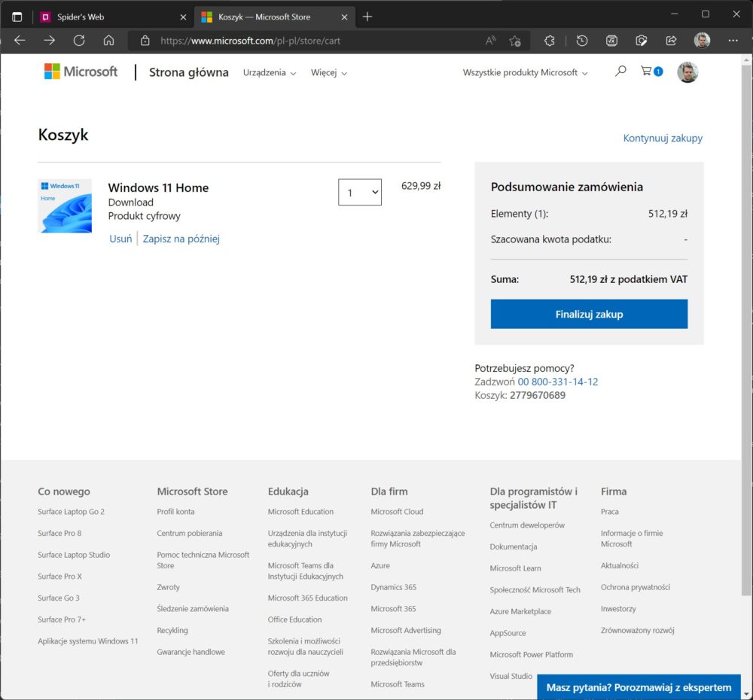Open the Microsoft account avatar on the page
The height and width of the screenshot is (700, 753).
point(687,72)
